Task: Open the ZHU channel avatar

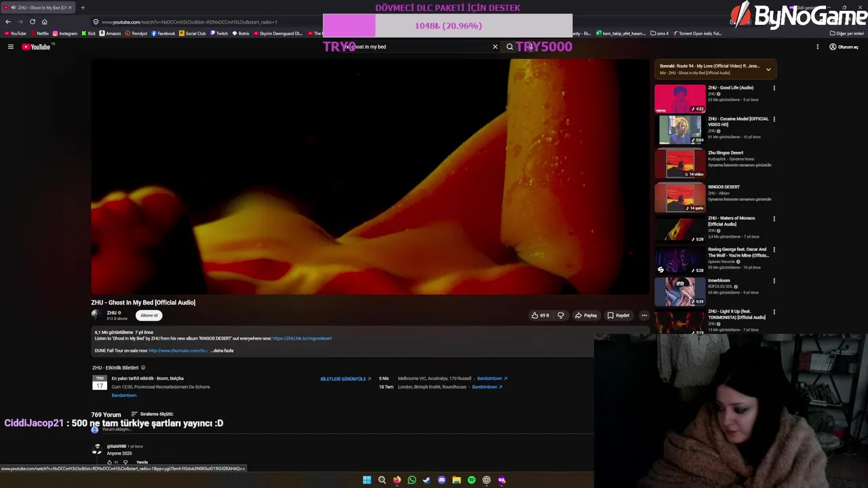Action: [x=97, y=315]
